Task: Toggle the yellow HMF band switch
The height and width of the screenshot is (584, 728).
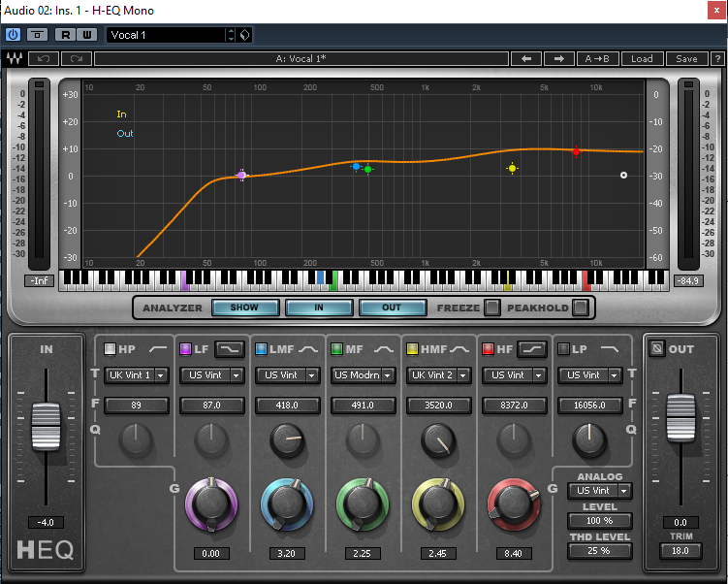Action: tap(412, 349)
